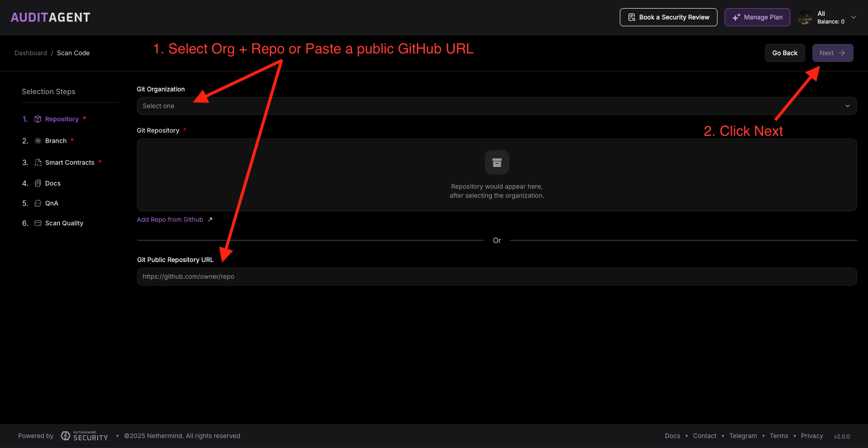Open Add Repo from Github link

(x=170, y=219)
